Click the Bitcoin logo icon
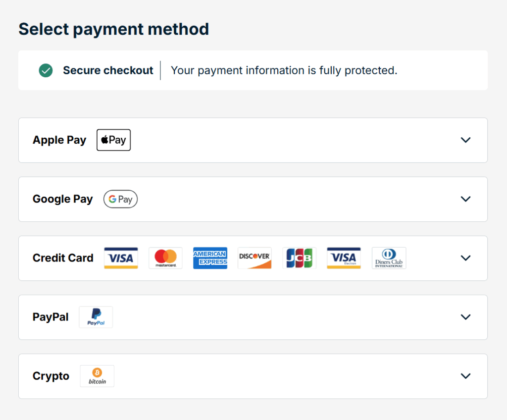 coord(97,376)
